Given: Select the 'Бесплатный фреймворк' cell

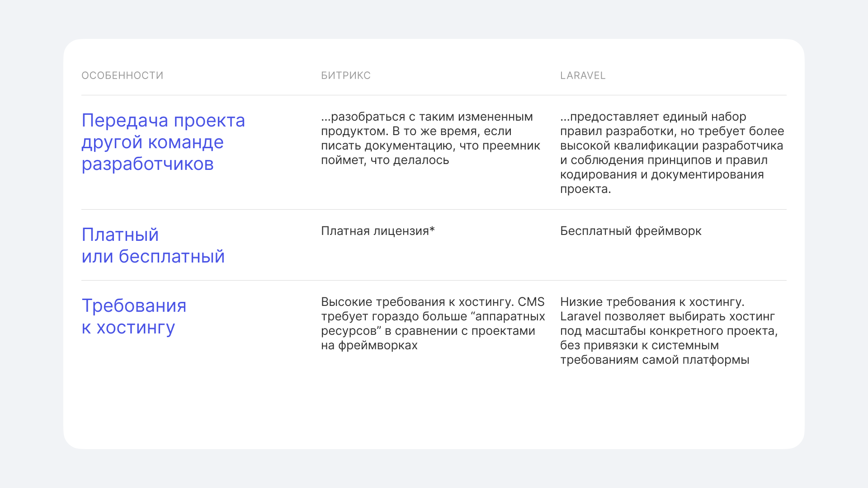Looking at the screenshot, I should pyautogui.click(x=631, y=231).
